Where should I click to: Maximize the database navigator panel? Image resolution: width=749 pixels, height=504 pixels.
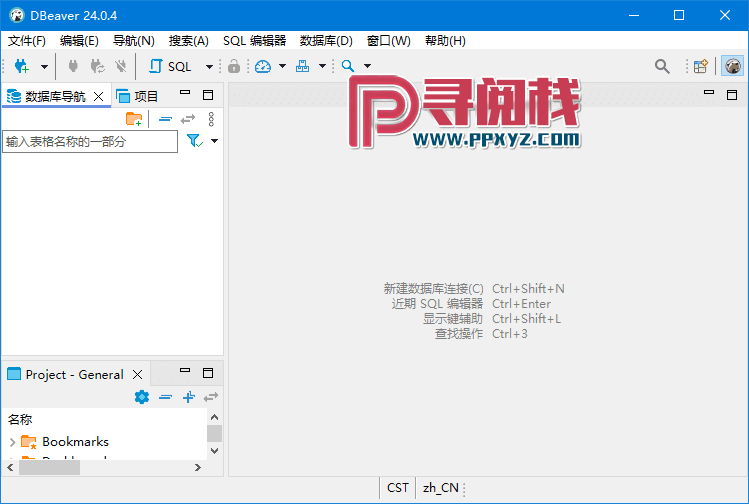208,95
